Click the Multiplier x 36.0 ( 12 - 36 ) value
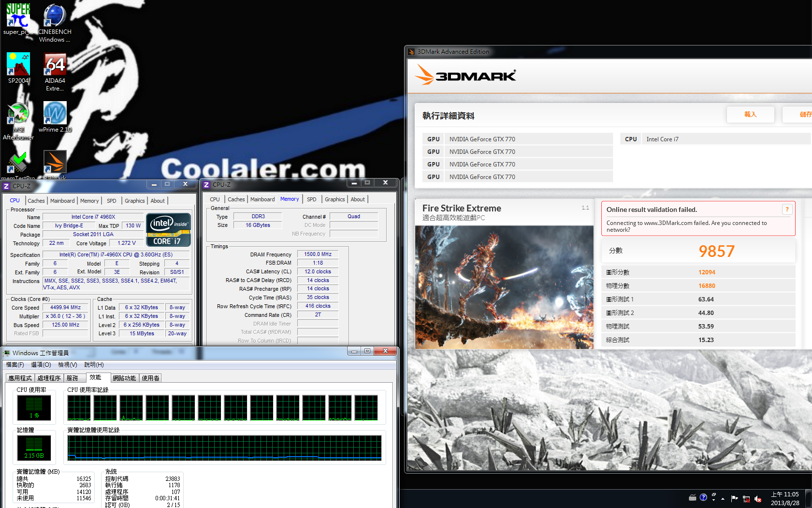The height and width of the screenshot is (508, 812). [x=66, y=316]
